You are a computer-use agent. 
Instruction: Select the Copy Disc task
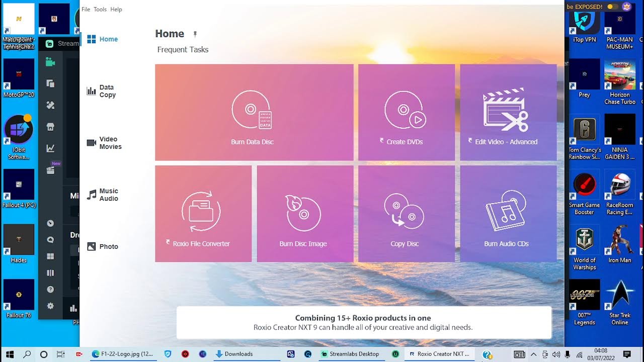pos(407,214)
